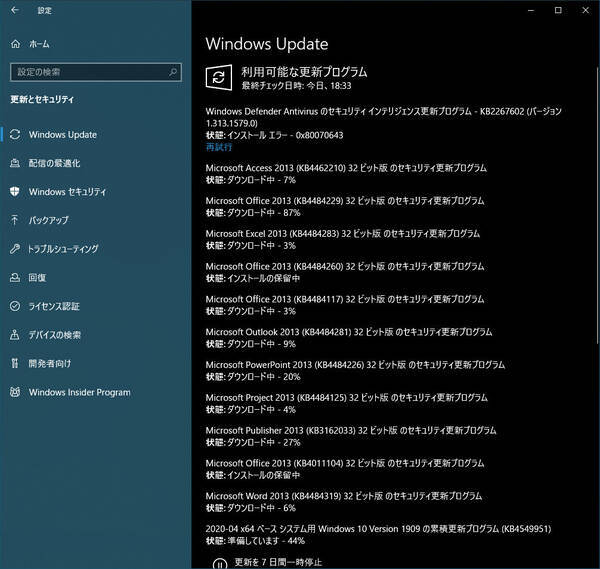The width and height of the screenshot is (600, 569).
Task: Open デバイスの検索 page
Action: 55,335
